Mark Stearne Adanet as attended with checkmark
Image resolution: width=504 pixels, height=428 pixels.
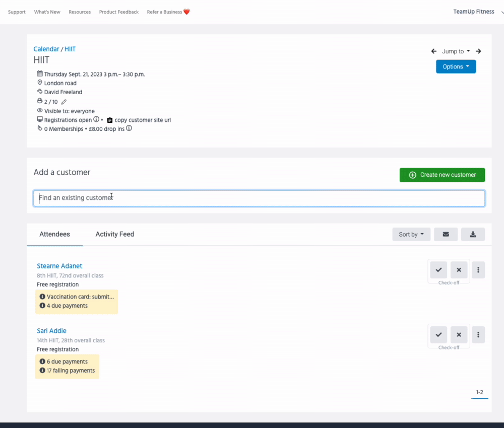point(438,270)
